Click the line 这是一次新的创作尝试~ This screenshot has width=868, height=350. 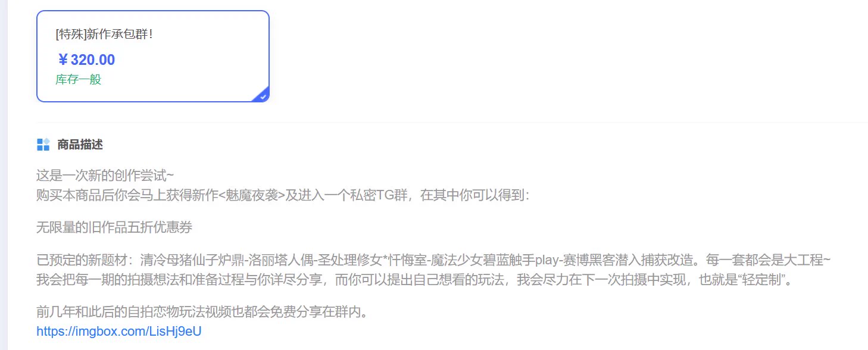point(105,176)
